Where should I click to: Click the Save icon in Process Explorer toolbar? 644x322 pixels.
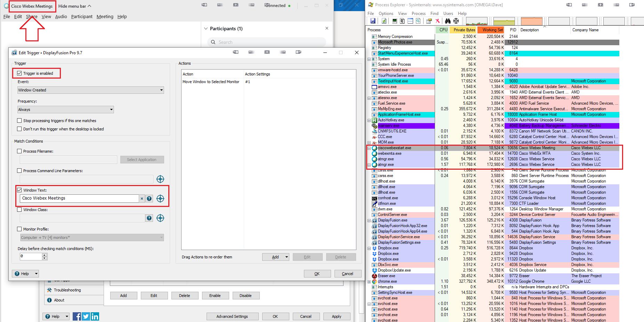(x=373, y=21)
